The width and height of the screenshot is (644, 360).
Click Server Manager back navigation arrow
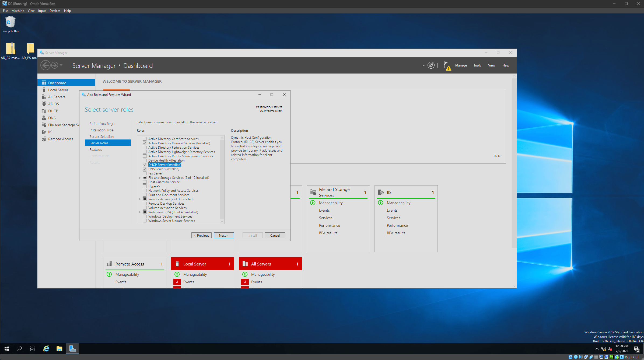point(45,65)
